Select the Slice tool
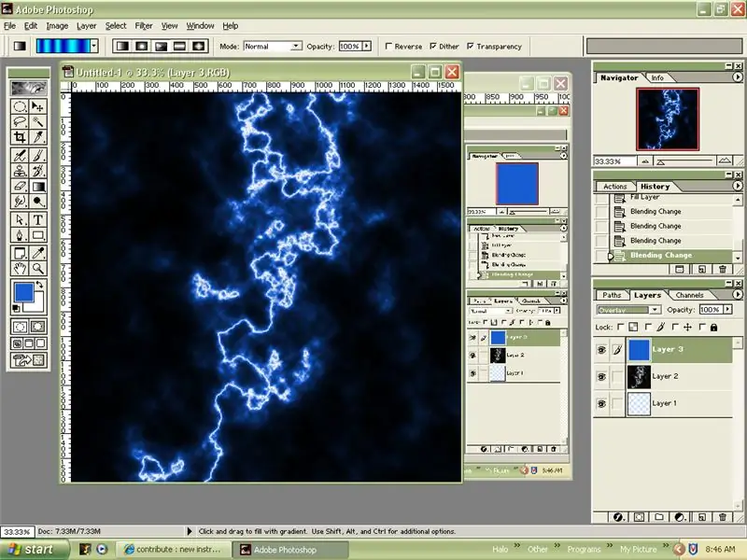Image resolution: width=747 pixels, height=560 pixels. [x=38, y=137]
